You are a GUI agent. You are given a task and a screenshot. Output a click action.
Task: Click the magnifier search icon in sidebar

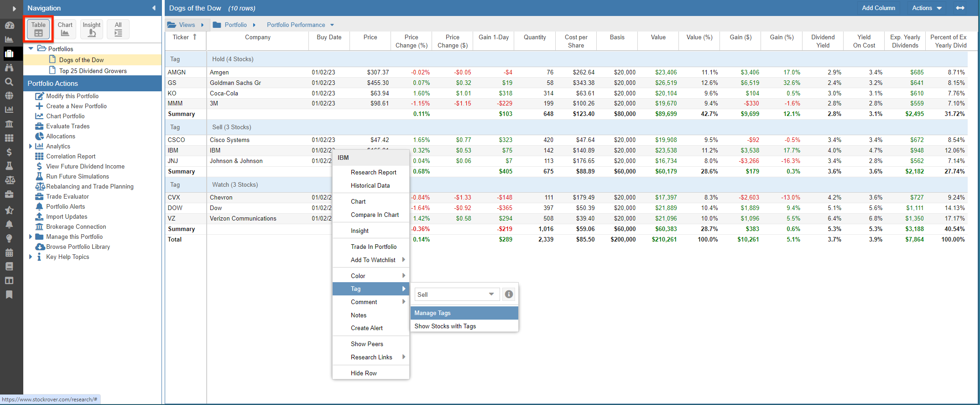[x=9, y=82]
